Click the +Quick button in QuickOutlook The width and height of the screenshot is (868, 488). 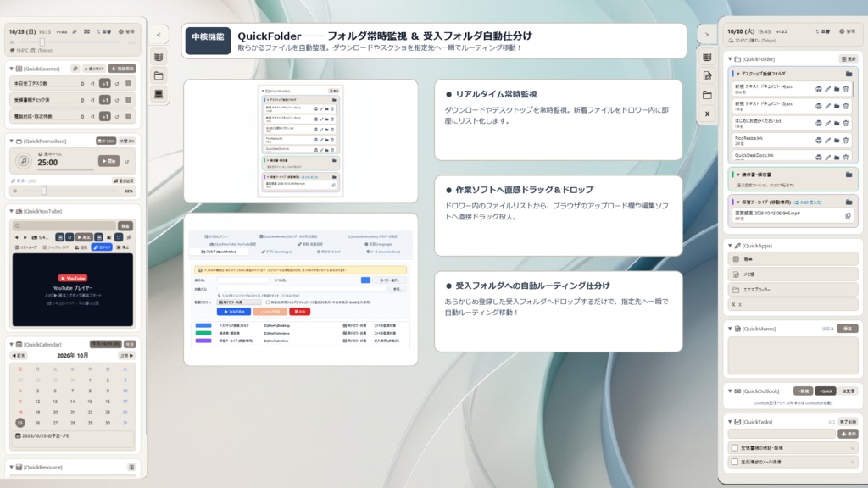tap(825, 391)
